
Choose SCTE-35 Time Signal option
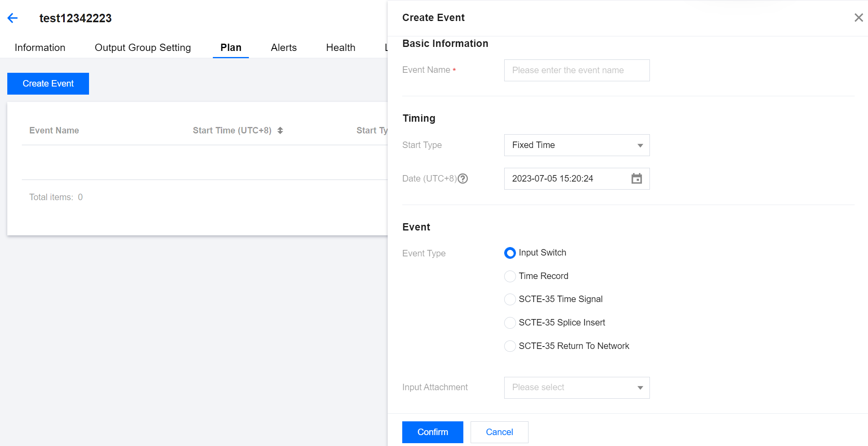(510, 299)
